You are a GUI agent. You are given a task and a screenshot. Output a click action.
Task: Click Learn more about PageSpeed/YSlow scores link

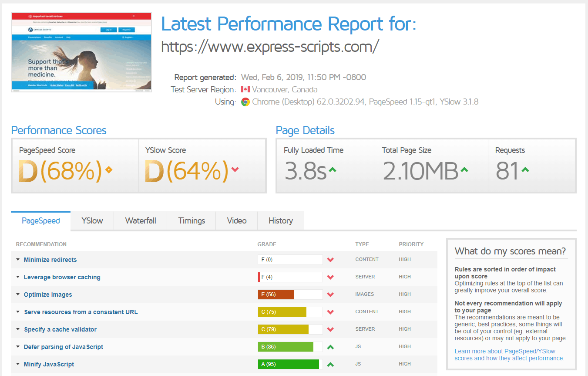tap(509, 355)
